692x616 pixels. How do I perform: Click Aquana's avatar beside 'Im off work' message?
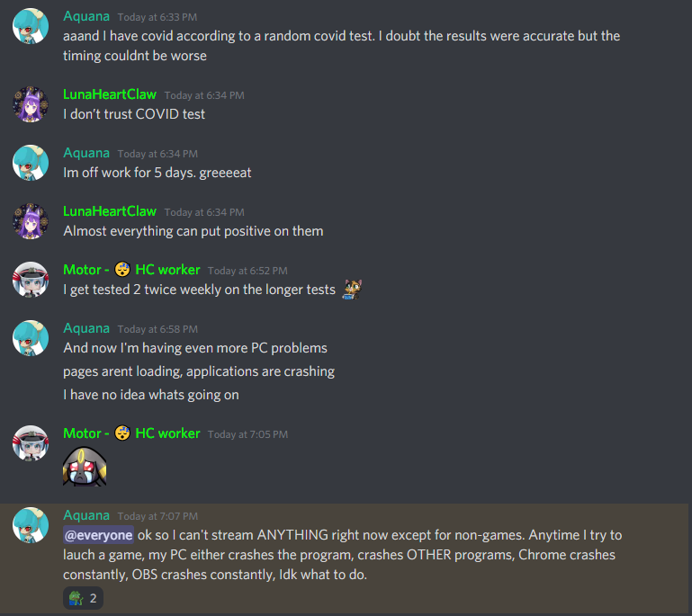31,162
